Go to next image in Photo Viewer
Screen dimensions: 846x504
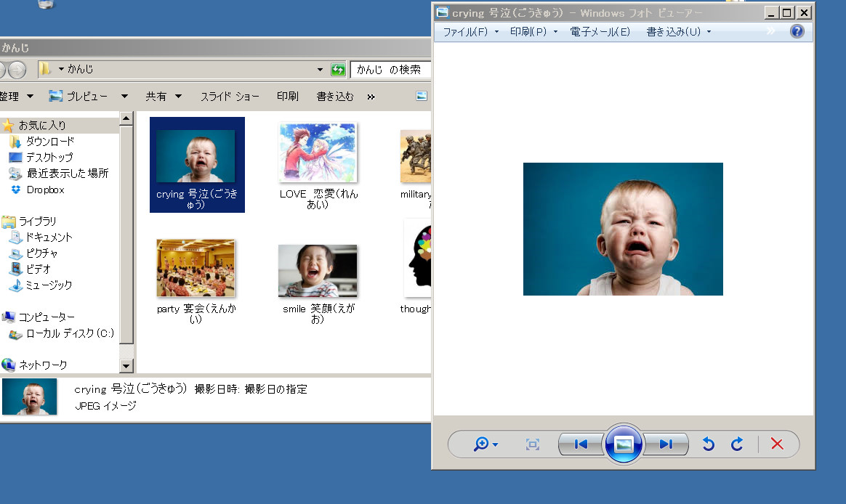(x=666, y=444)
